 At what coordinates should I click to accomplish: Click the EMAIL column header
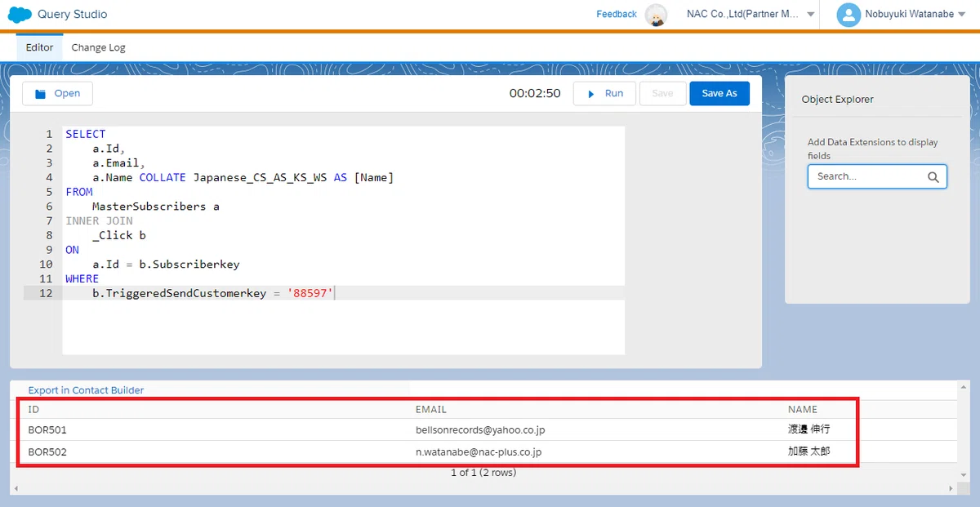(431, 409)
